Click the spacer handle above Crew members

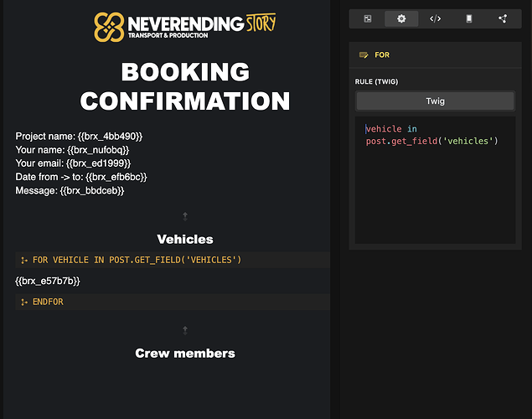(x=185, y=330)
